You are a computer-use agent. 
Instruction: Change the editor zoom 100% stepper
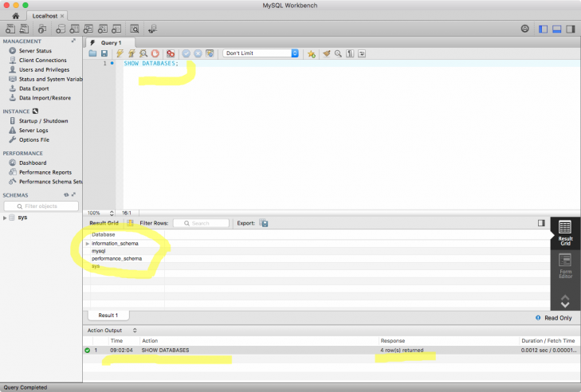pos(112,213)
